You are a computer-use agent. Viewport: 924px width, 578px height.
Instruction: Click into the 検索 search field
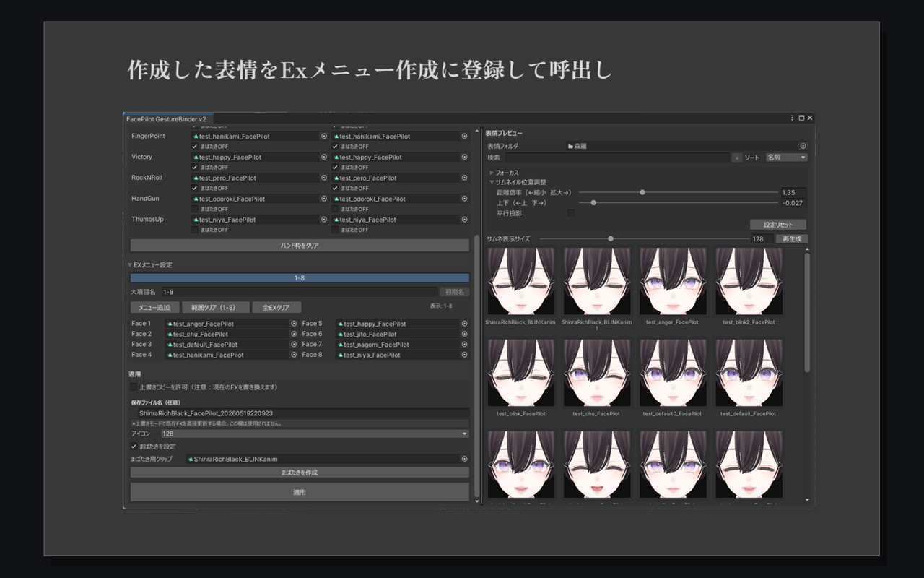point(617,158)
